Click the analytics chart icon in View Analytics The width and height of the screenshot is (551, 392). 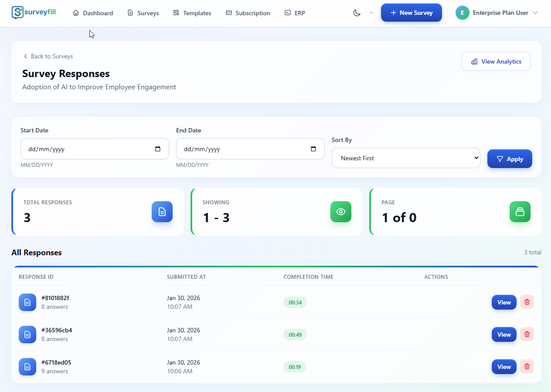pos(474,61)
